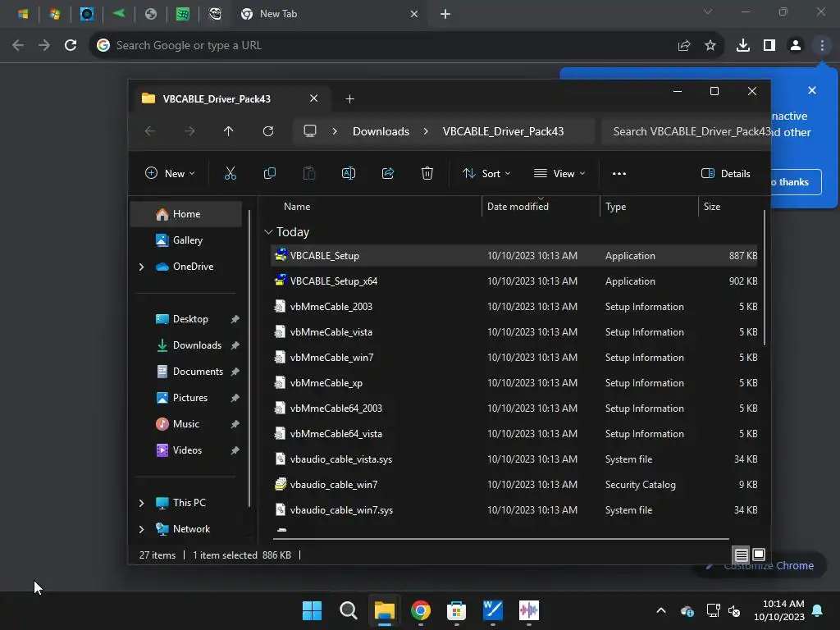Open taskbar Search

tap(348, 610)
